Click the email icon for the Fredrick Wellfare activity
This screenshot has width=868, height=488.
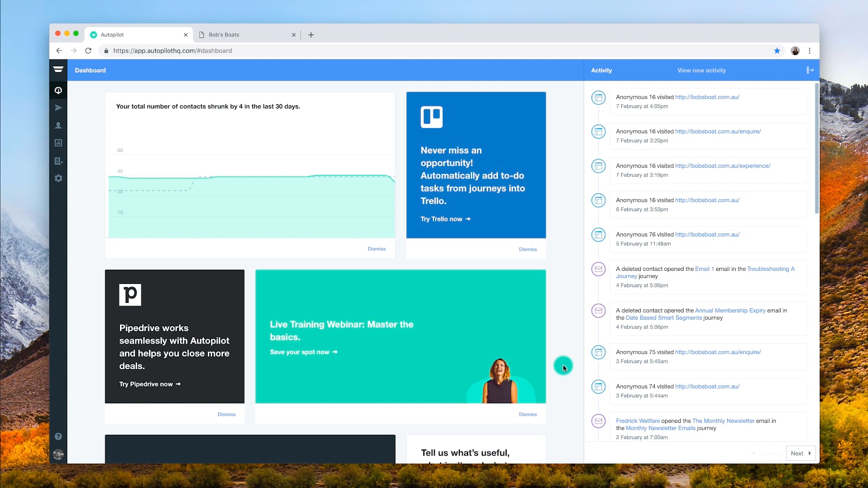point(598,421)
